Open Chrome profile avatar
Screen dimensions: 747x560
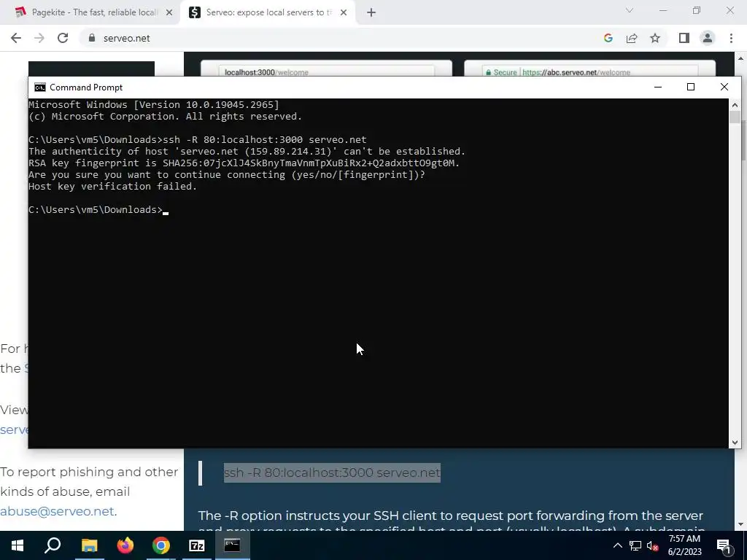[708, 38]
